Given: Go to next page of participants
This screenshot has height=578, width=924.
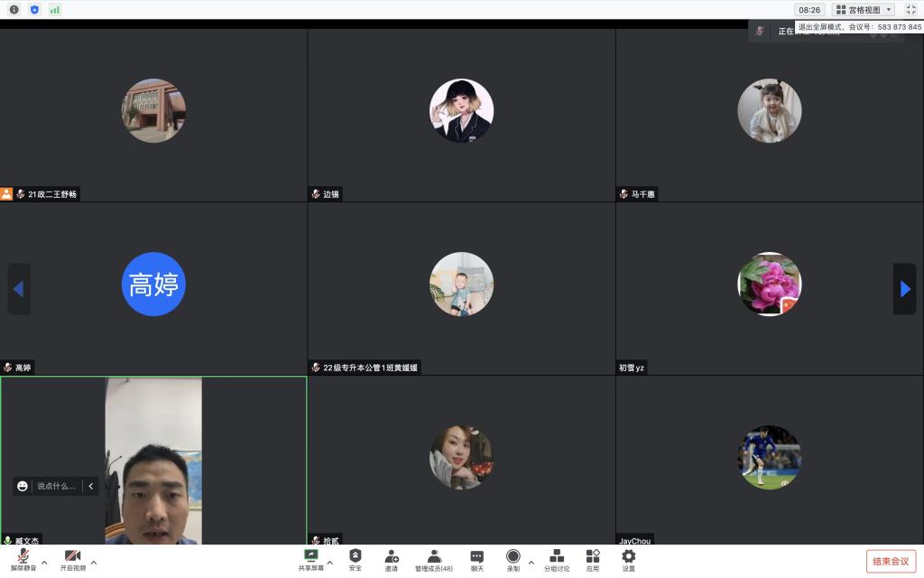Looking at the screenshot, I should (905, 289).
